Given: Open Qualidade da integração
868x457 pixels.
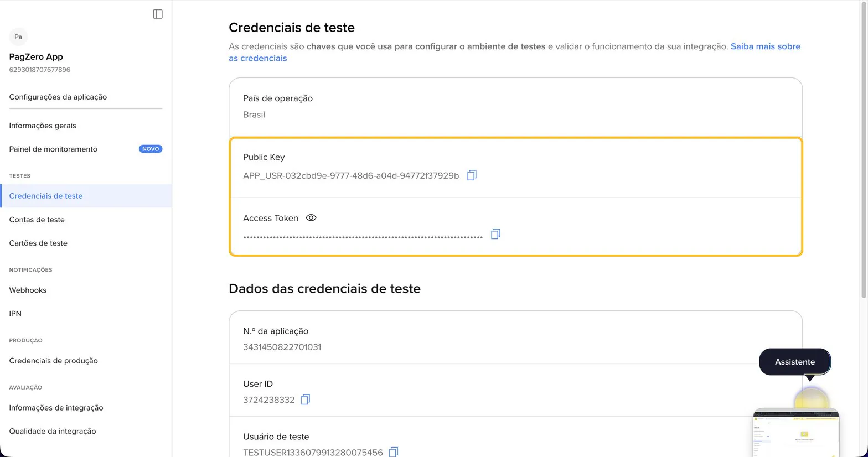Looking at the screenshot, I should [53, 431].
